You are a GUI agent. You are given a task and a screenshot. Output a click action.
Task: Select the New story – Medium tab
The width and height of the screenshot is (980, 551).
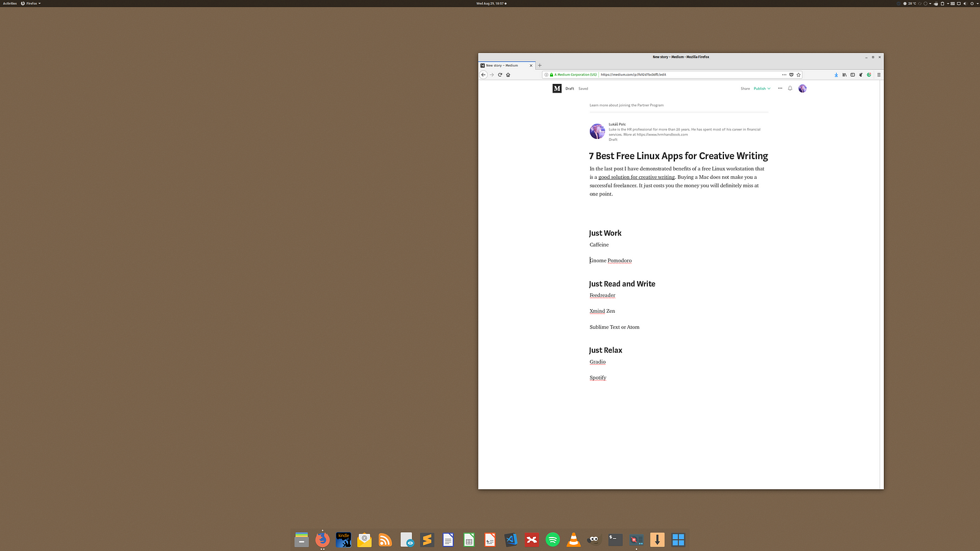[x=507, y=66]
